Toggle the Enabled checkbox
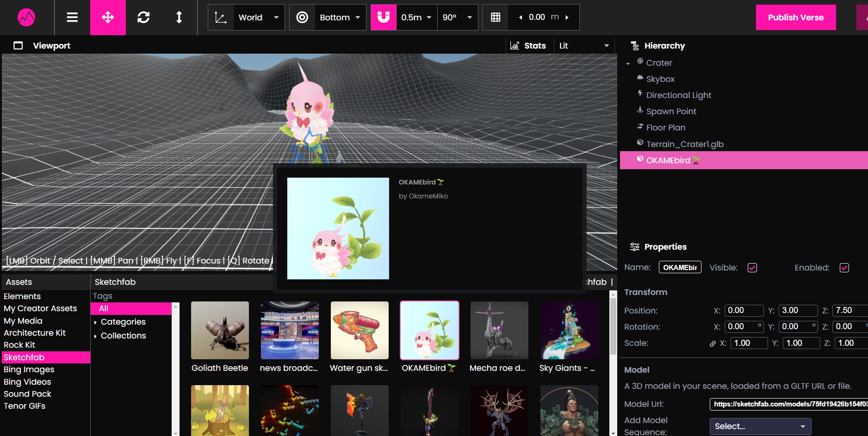The width and height of the screenshot is (868, 436). (844, 268)
